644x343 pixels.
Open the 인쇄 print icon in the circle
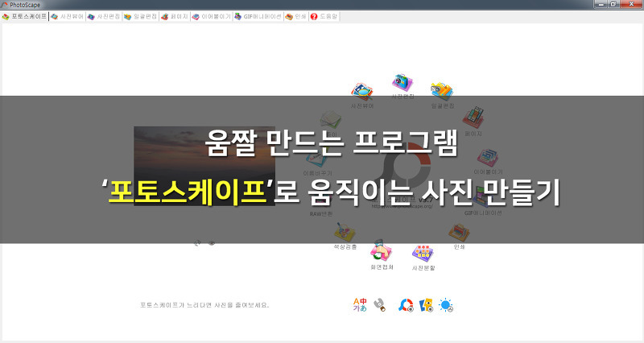click(459, 233)
